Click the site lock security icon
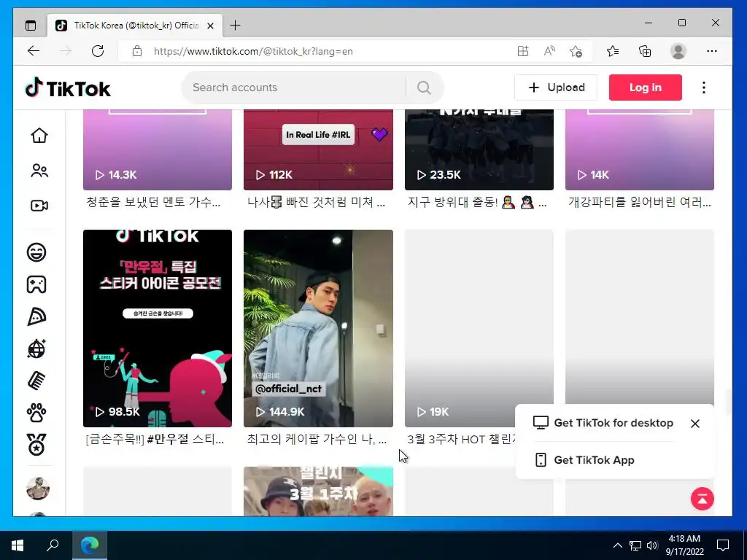747x560 pixels. [136, 51]
